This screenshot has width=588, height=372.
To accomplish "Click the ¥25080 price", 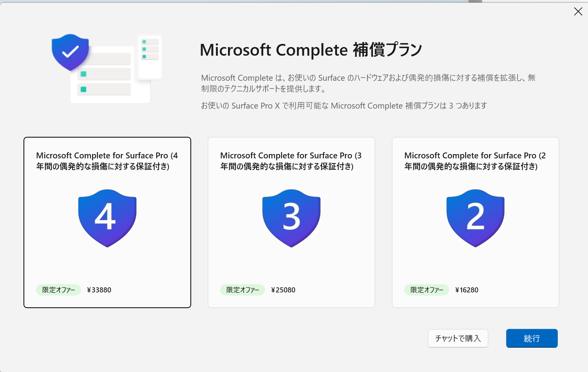I will [283, 290].
